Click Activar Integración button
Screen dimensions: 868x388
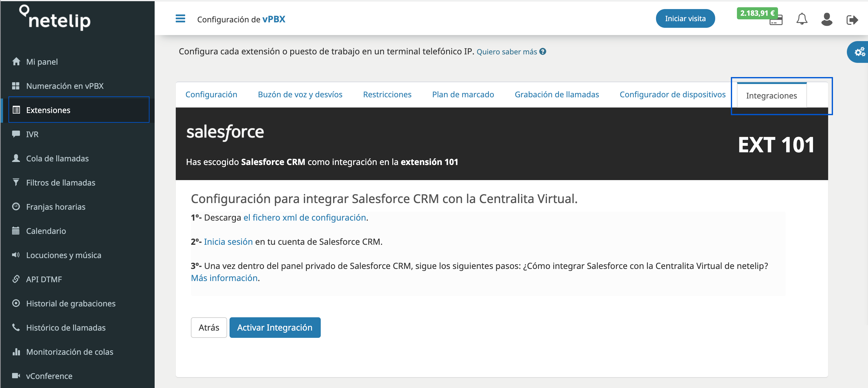275,327
